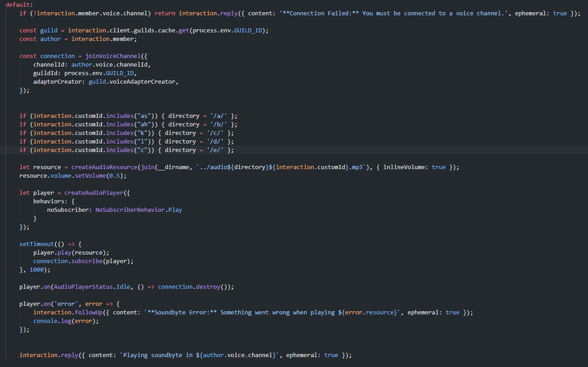
Task: Click 'connection.destroy()' call
Action: pos(194,286)
